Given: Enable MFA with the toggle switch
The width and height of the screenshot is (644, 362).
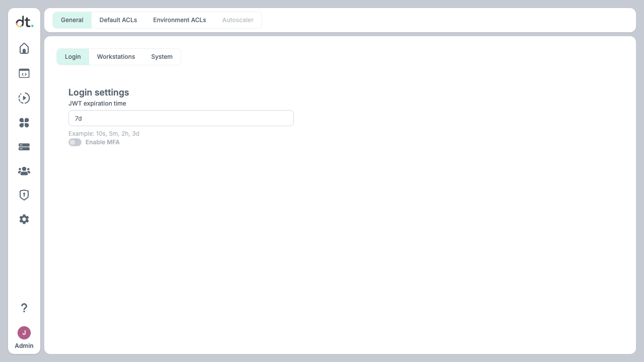Looking at the screenshot, I should point(74,142).
